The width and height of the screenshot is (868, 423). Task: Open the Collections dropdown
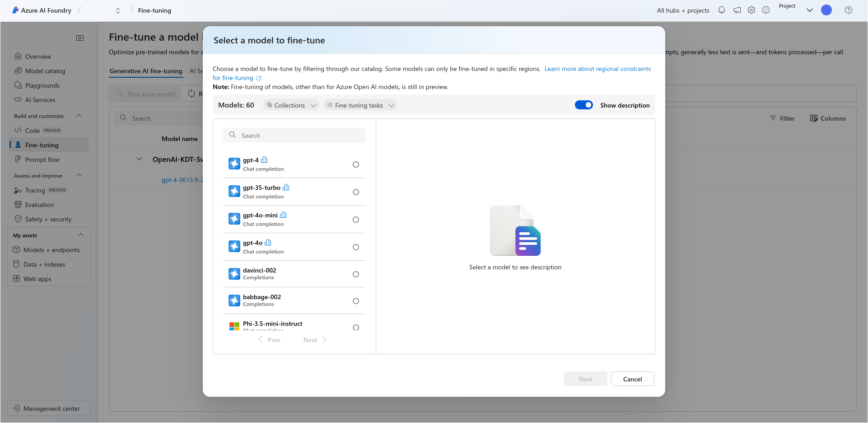[291, 105]
